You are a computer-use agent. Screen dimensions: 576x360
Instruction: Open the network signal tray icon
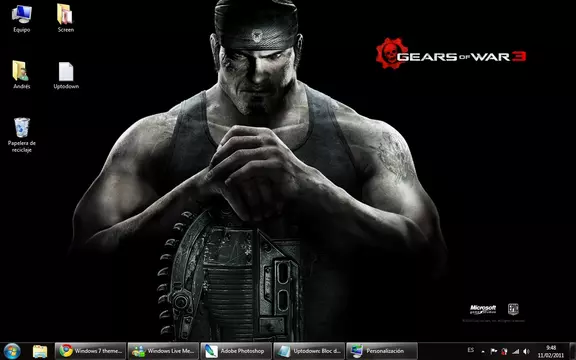coord(515,352)
